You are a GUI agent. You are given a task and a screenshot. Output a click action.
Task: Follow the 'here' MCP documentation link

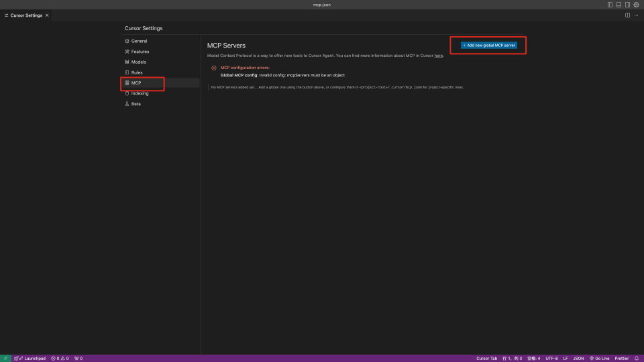tap(439, 56)
